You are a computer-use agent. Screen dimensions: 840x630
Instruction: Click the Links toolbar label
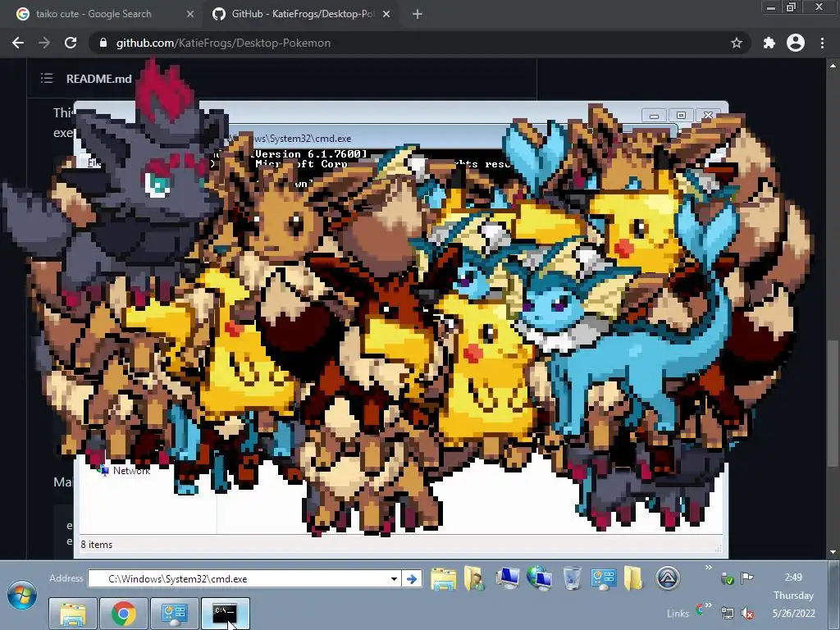coord(678,614)
